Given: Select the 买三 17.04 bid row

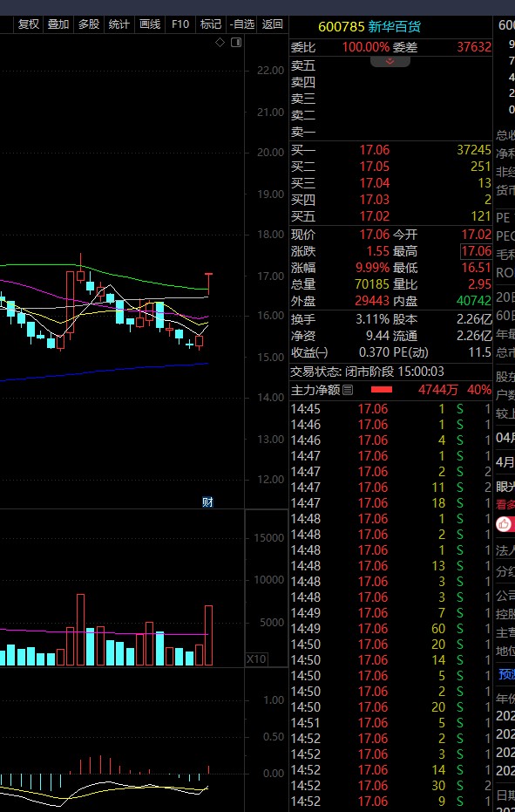Looking at the screenshot, I should click(390, 183).
